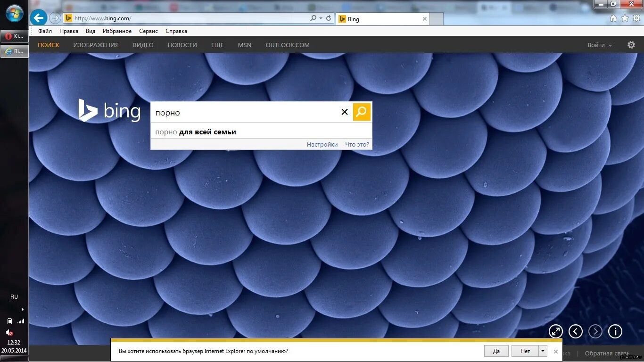Open the Сервис menu
Viewport: 644px width, 362px height.
[x=149, y=31]
